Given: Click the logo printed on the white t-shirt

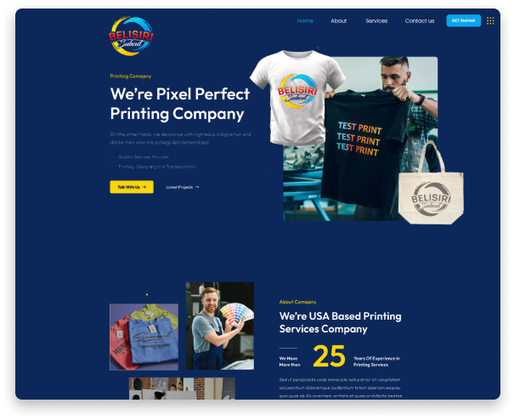Looking at the screenshot, I should [x=297, y=91].
